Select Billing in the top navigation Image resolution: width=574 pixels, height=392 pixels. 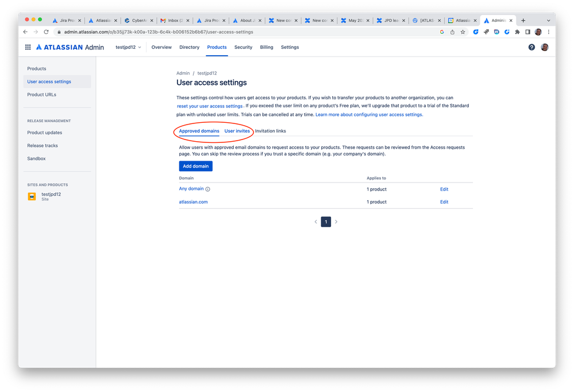pos(266,47)
